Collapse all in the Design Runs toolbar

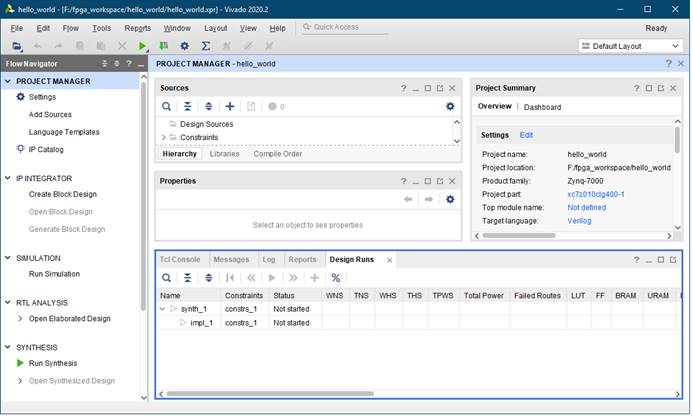tap(187, 277)
